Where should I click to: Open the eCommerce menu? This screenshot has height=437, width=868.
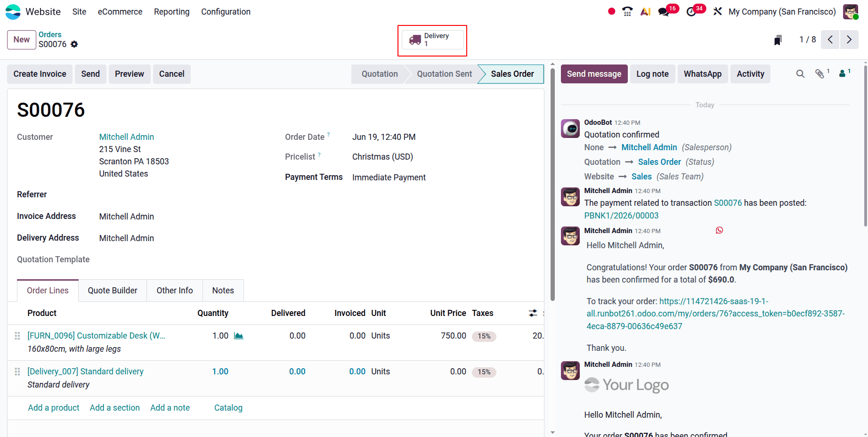(x=120, y=12)
